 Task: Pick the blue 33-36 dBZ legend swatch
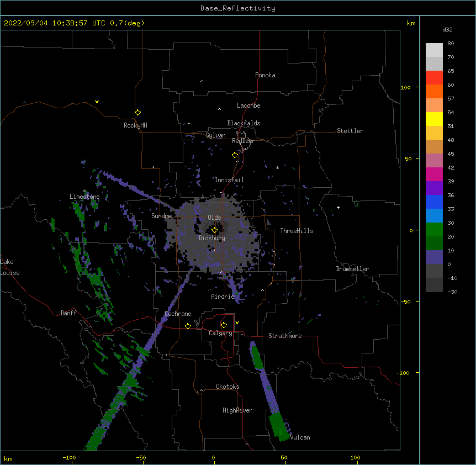click(x=434, y=202)
